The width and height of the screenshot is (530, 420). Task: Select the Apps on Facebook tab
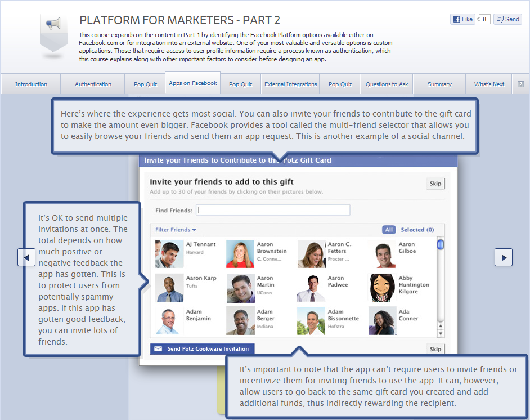coord(192,83)
